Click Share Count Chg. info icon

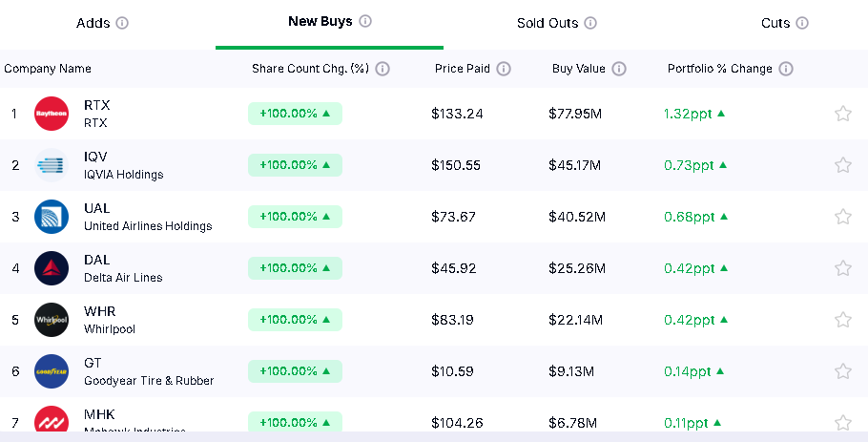pyautogui.click(x=382, y=69)
